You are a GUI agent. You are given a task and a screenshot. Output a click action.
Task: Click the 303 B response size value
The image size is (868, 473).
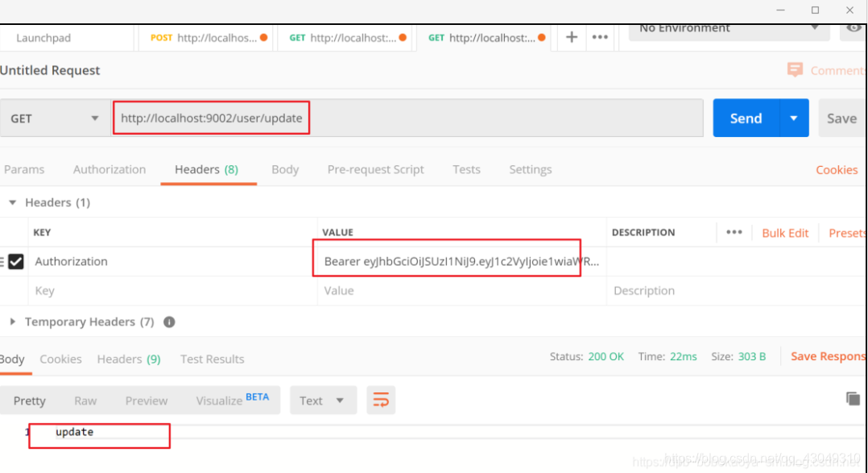(x=752, y=357)
